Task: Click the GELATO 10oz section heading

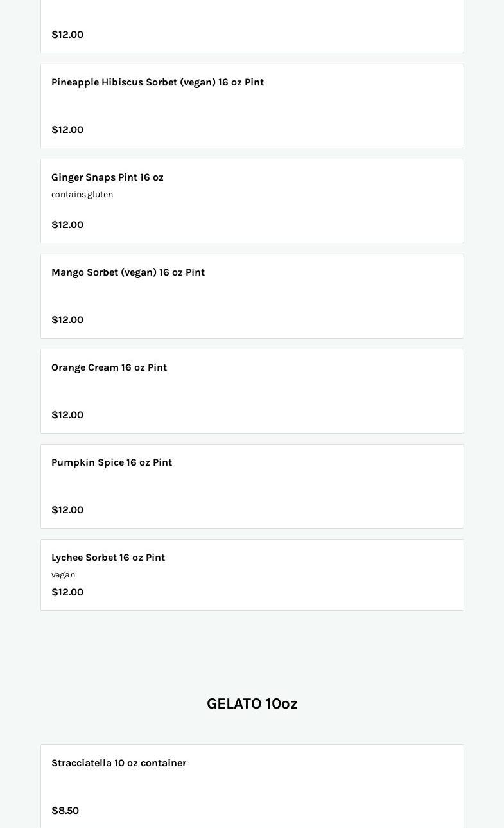Action: tap(252, 704)
